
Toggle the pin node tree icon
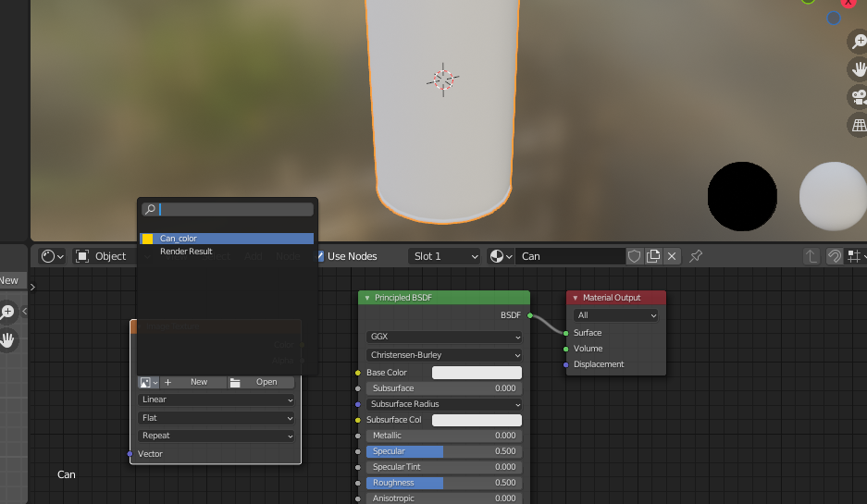(696, 256)
